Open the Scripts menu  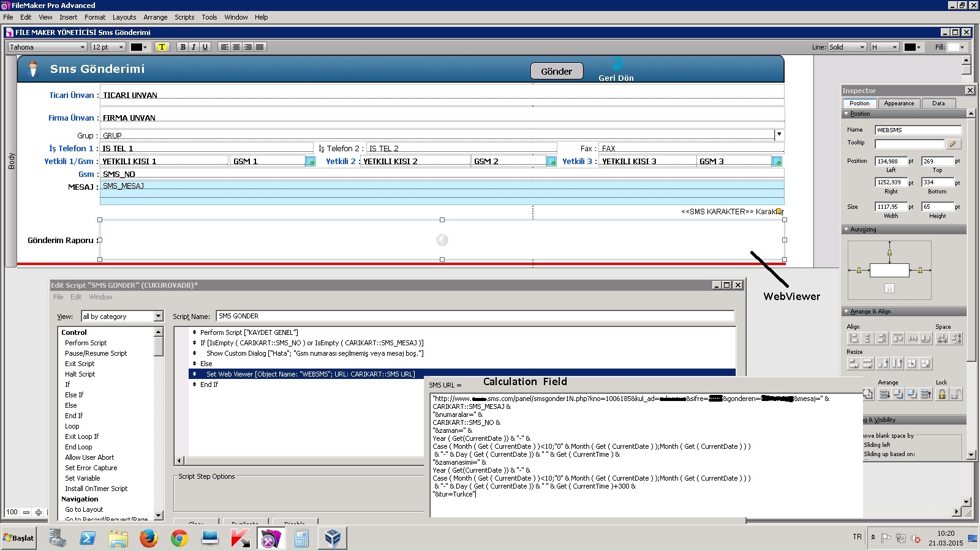tap(184, 17)
